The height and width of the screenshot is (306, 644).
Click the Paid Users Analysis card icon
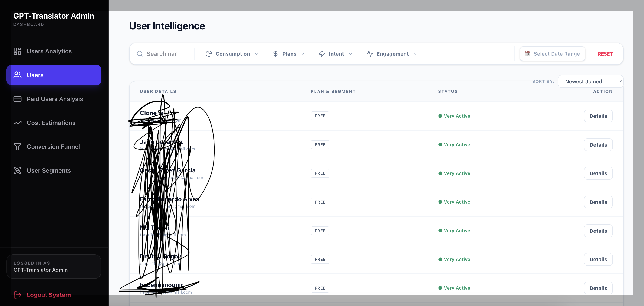click(x=17, y=99)
